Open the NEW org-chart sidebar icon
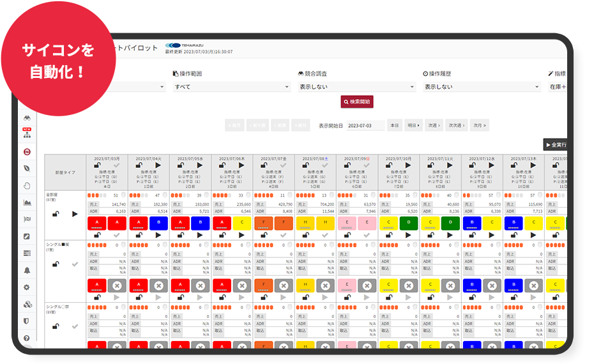This screenshot has width=594, height=364. [x=27, y=133]
